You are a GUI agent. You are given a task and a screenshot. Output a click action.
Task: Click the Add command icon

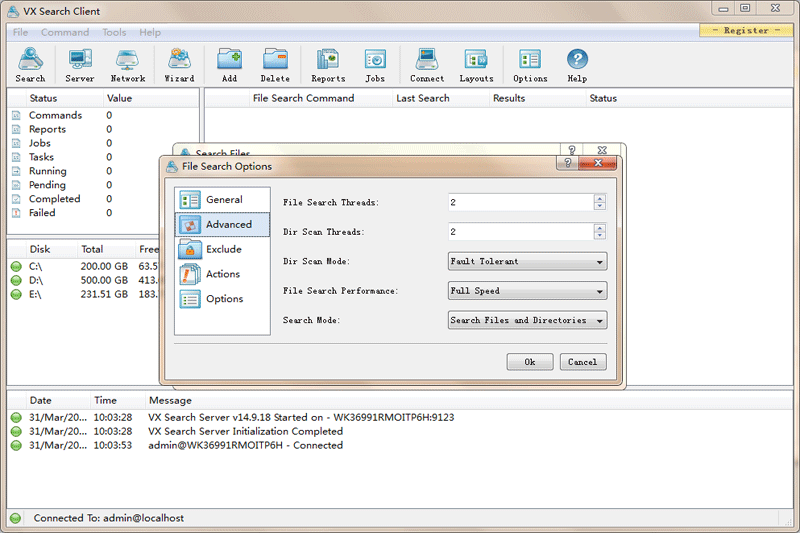click(229, 65)
